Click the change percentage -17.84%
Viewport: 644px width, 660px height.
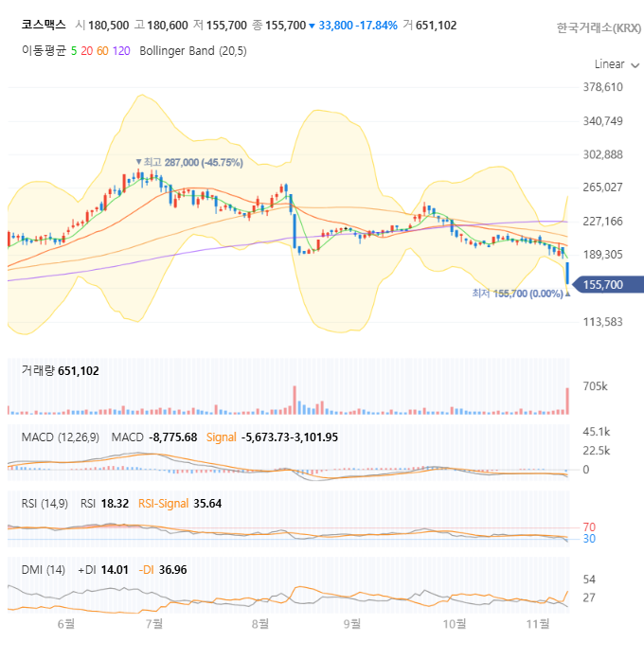[x=376, y=26]
